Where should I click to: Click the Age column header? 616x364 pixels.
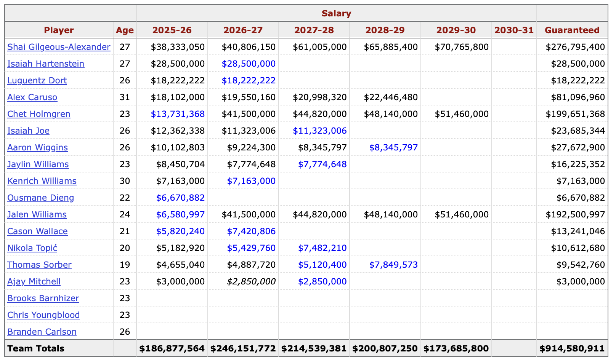(125, 30)
